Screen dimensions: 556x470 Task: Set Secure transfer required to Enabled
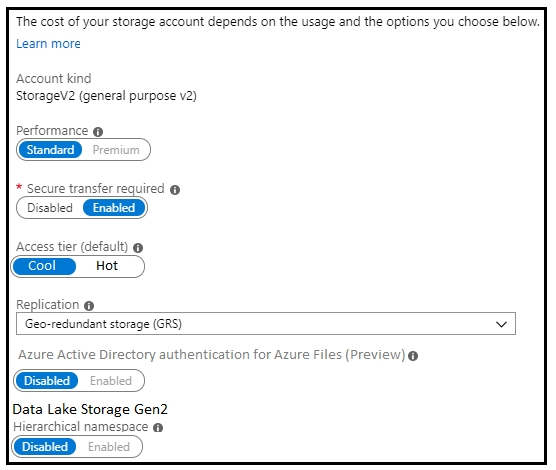pos(114,208)
